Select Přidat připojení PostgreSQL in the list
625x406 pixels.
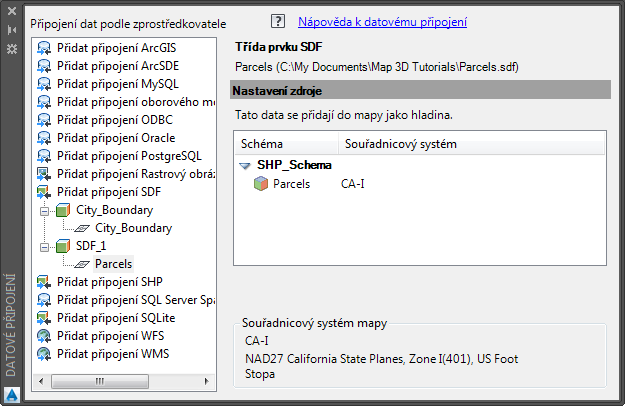point(129,156)
